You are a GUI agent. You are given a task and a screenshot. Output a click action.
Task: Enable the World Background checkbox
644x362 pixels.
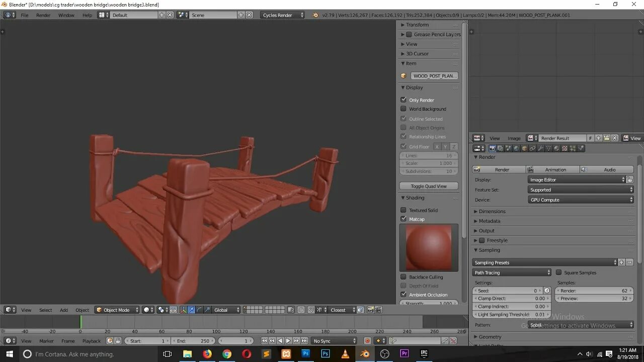(404, 109)
